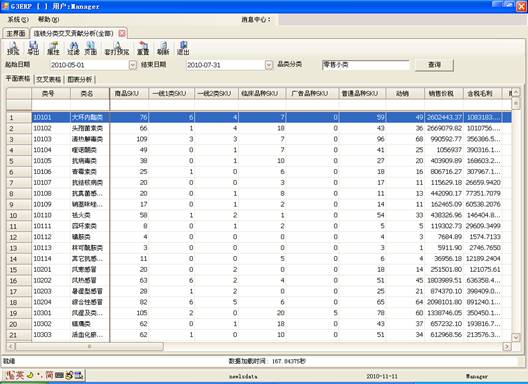
Task: Expand the 结束日期 date dropdown arrow
Action: tap(268, 65)
